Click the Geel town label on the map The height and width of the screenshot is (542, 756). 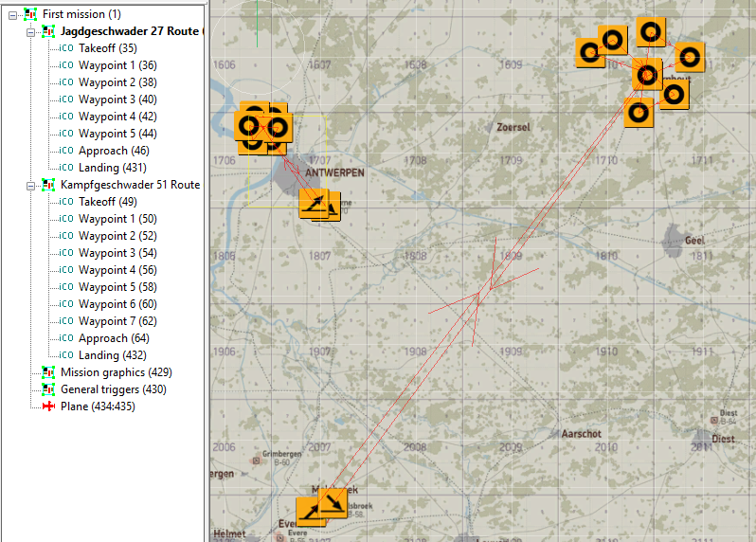click(x=694, y=240)
